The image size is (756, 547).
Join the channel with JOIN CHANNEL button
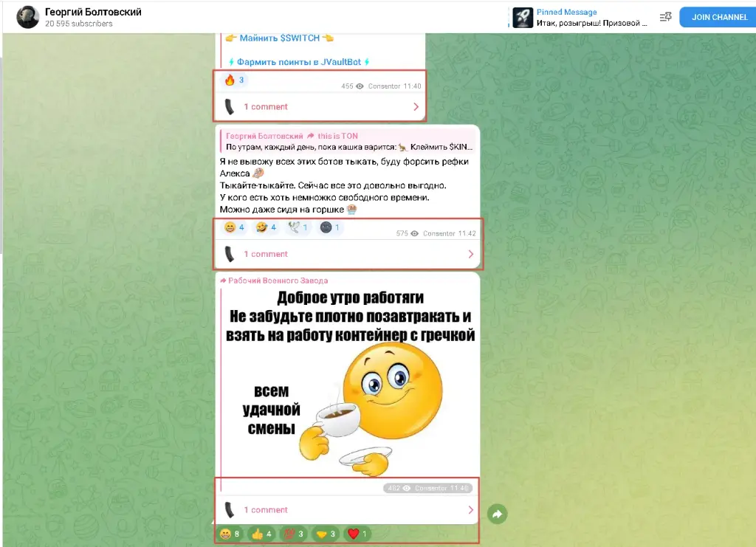[718, 18]
